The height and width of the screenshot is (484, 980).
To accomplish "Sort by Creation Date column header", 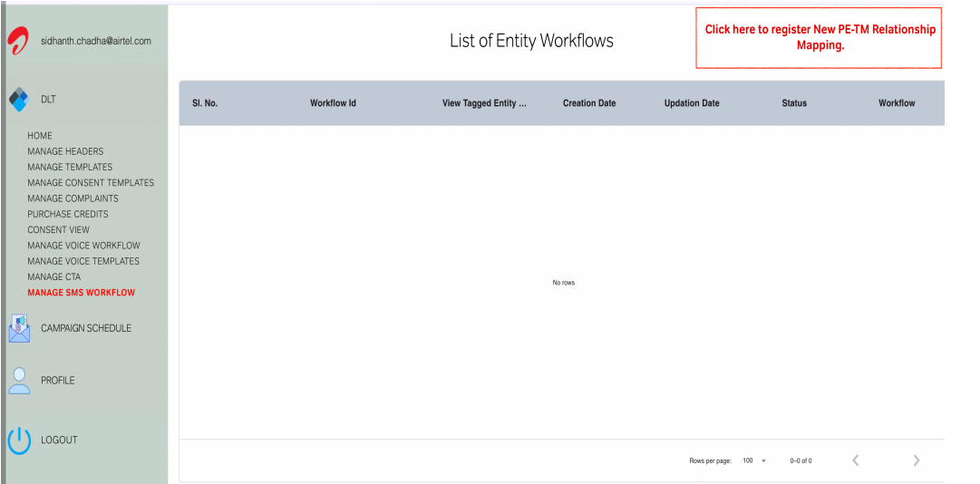I will (x=588, y=103).
